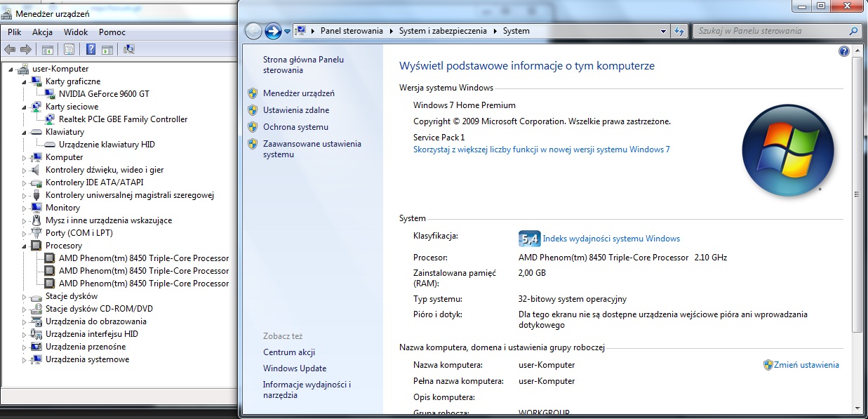Click the HID keyboard device icon
Image resolution: width=868 pixels, height=419 pixels.
click(50, 144)
